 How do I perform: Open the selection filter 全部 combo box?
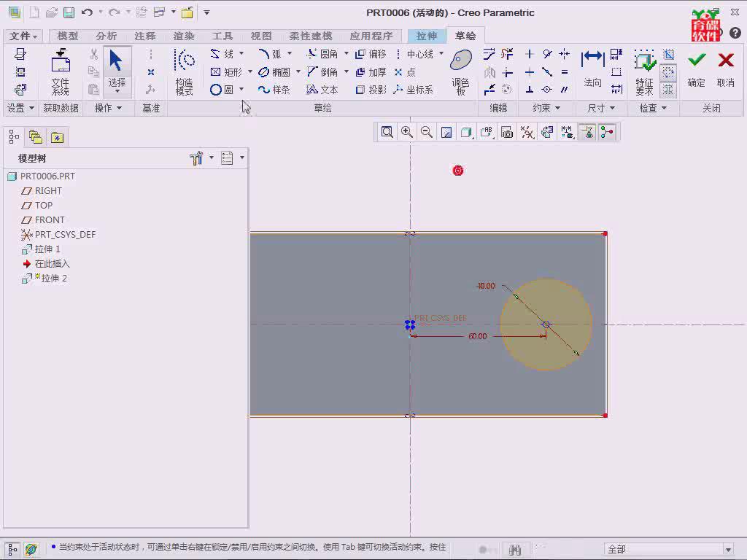[x=669, y=550]
